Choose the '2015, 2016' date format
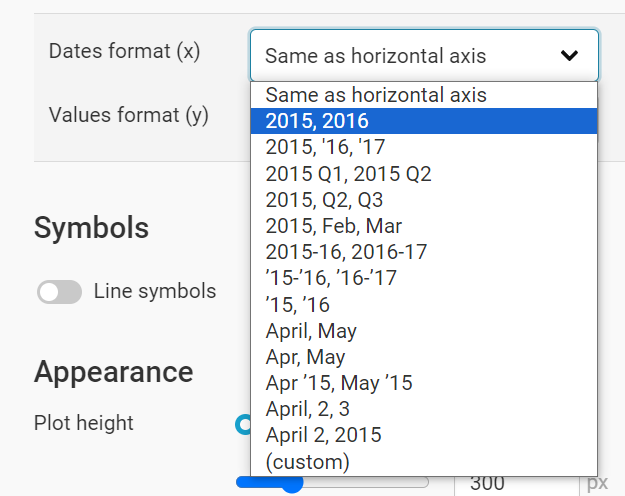 [424, 121]
